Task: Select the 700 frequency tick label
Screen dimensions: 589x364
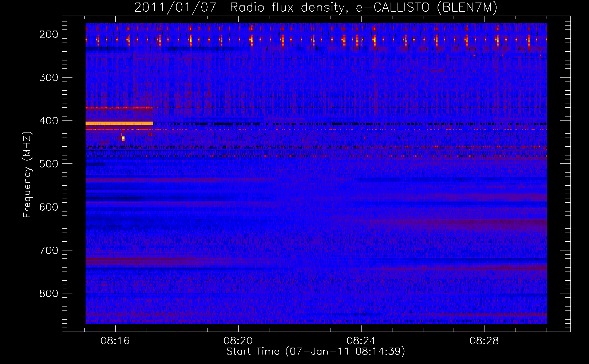Action: coord(49,250)
